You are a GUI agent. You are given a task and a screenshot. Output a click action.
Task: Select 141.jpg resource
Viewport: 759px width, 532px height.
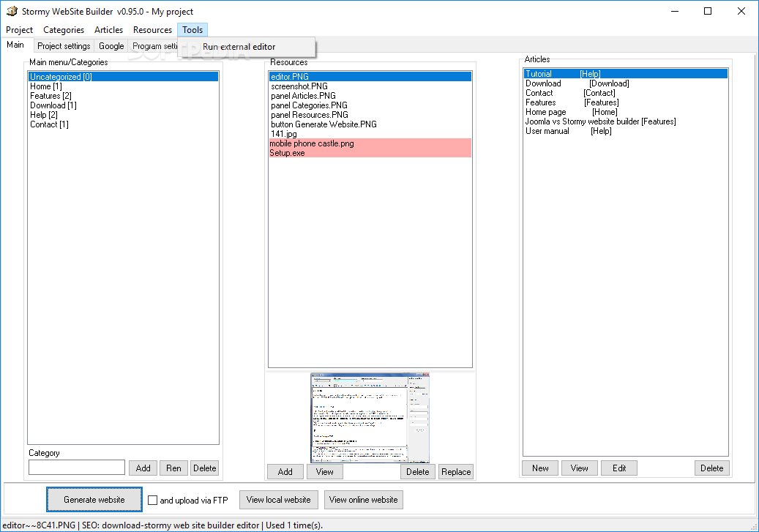(370, 134)
